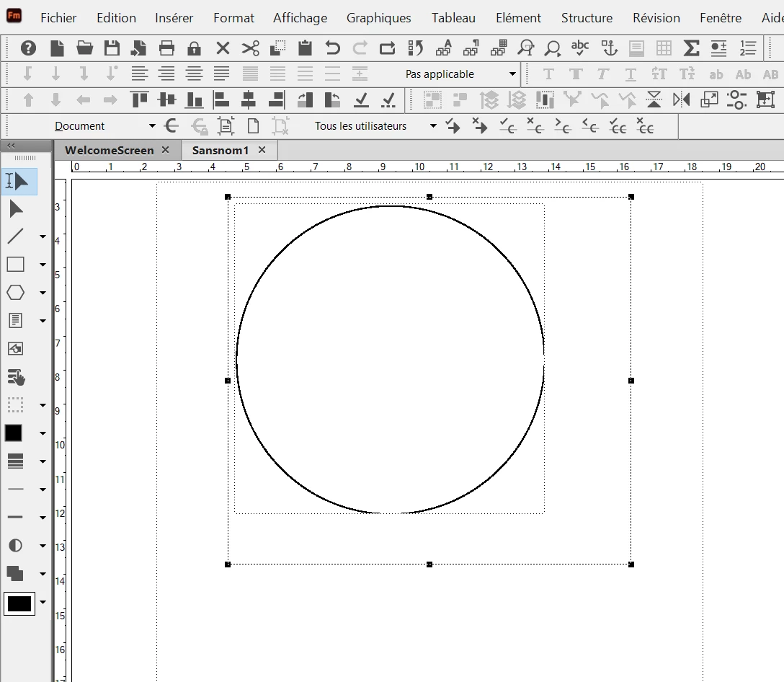784x682 pixels.
Task: Click the graphic frame tool icon
Action: (16, 349)
